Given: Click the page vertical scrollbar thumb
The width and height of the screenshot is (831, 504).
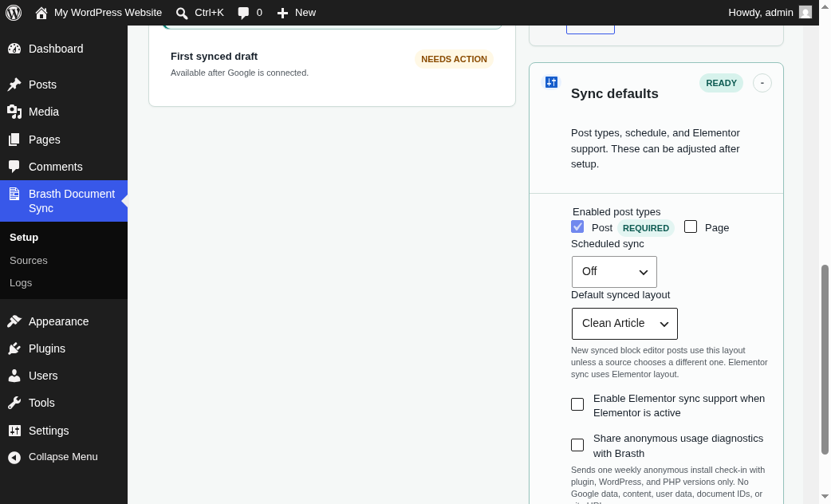Looking at the screenshot, I should click(825, 360).
